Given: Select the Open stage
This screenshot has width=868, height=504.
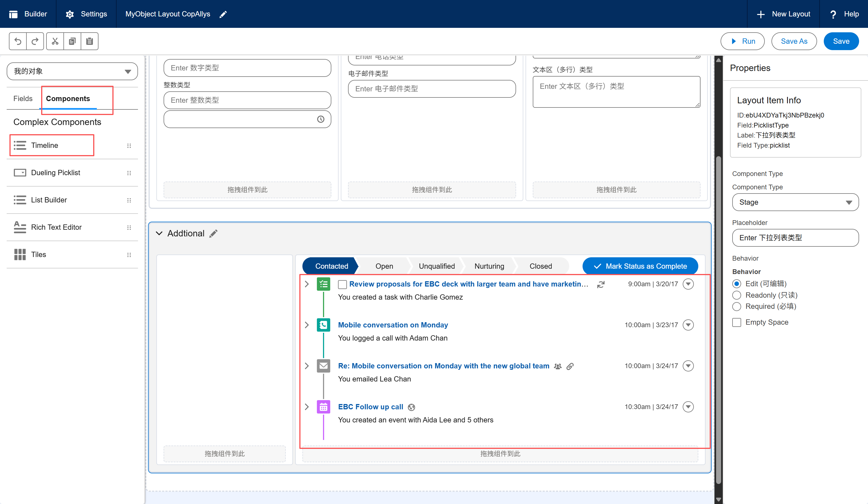Looking at the screenshot, I should click(x=384, y=266).
